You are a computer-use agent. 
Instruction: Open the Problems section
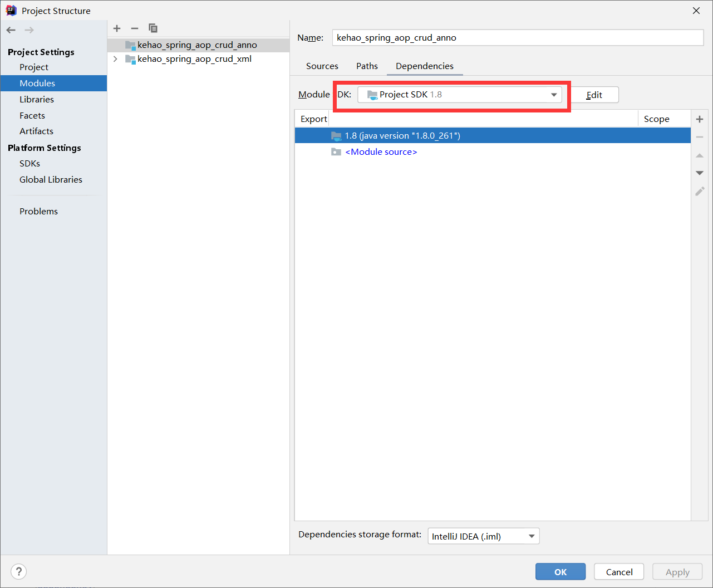pos(38,212)
